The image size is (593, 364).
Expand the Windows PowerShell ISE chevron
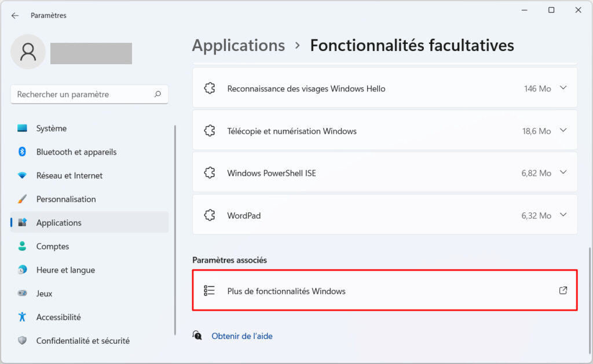click(563, 172)
